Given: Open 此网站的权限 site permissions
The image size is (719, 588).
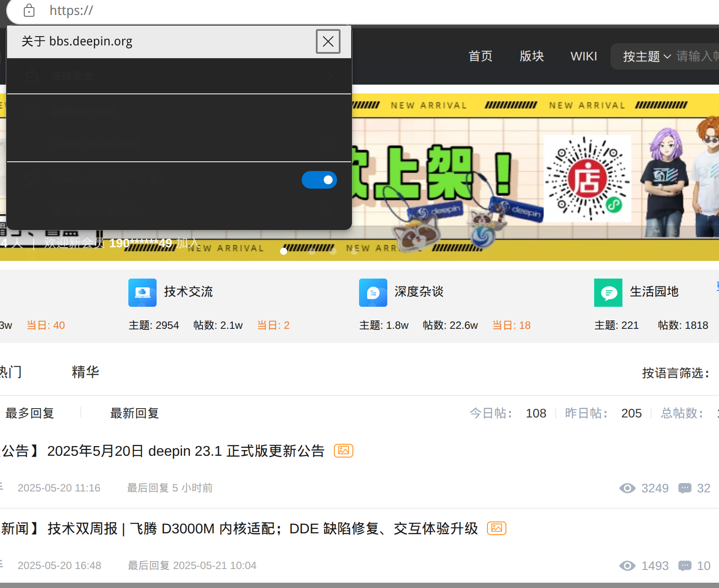Looking at the screenshot, I should (x=179, y=112).
